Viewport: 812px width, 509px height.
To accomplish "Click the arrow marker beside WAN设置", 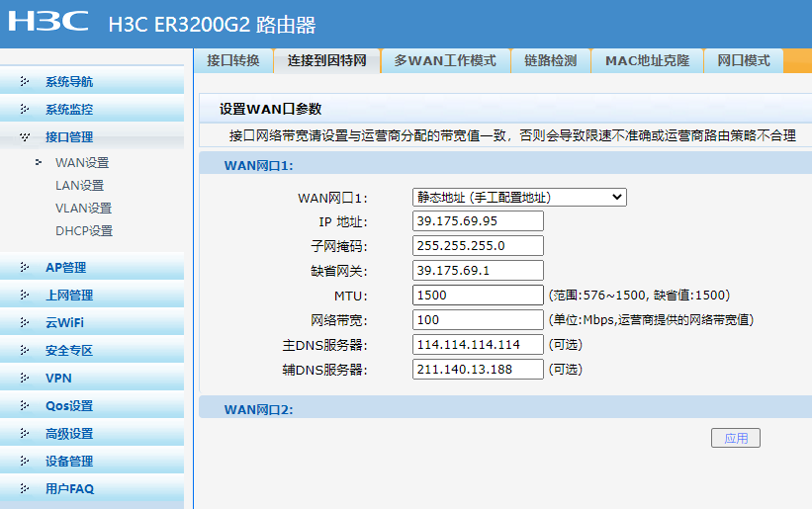I will [39, 162].
